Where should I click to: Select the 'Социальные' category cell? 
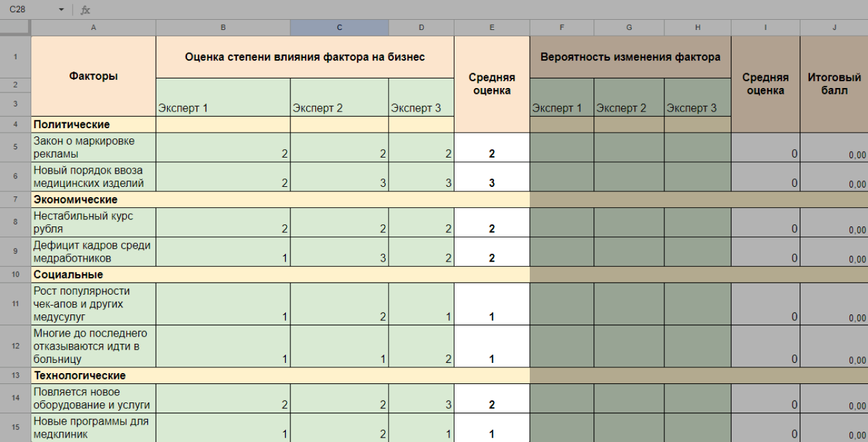click(281, 275)
